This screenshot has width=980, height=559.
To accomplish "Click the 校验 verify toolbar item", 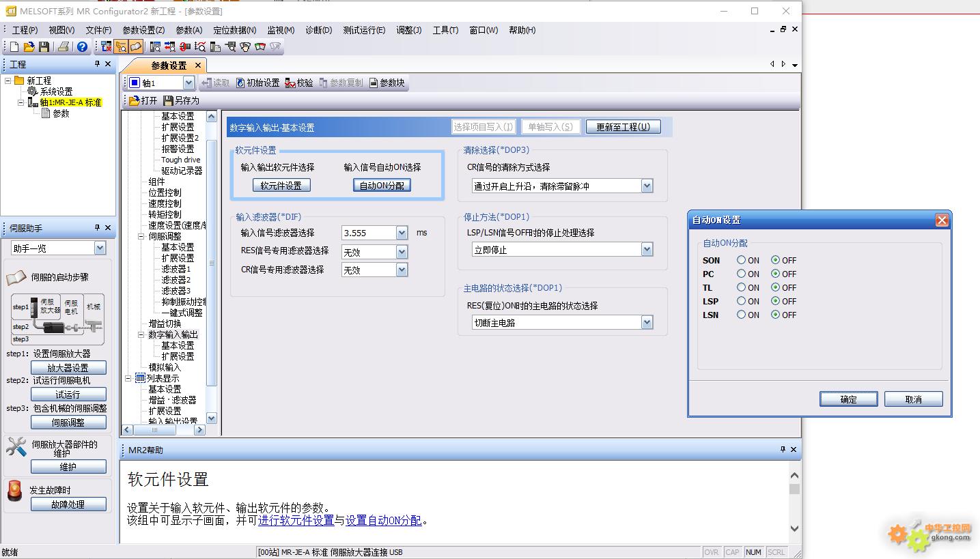I will pyautogui.click(x=299, y=83).
